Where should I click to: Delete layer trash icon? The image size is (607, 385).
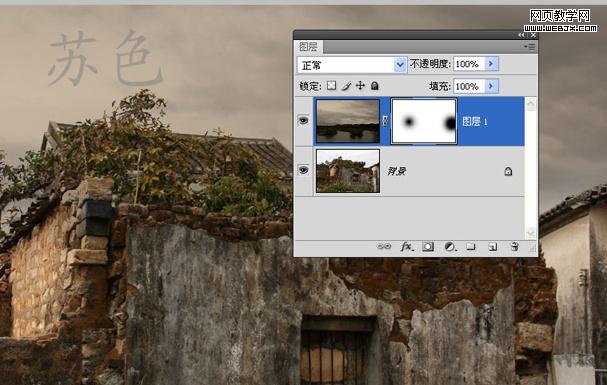pos(514,246)
